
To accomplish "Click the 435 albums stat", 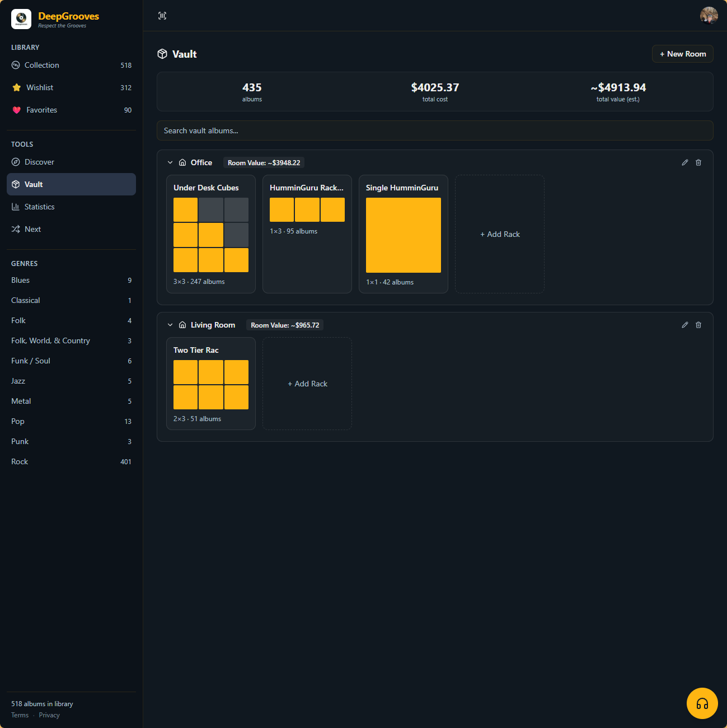I will [x=252, y=92].
